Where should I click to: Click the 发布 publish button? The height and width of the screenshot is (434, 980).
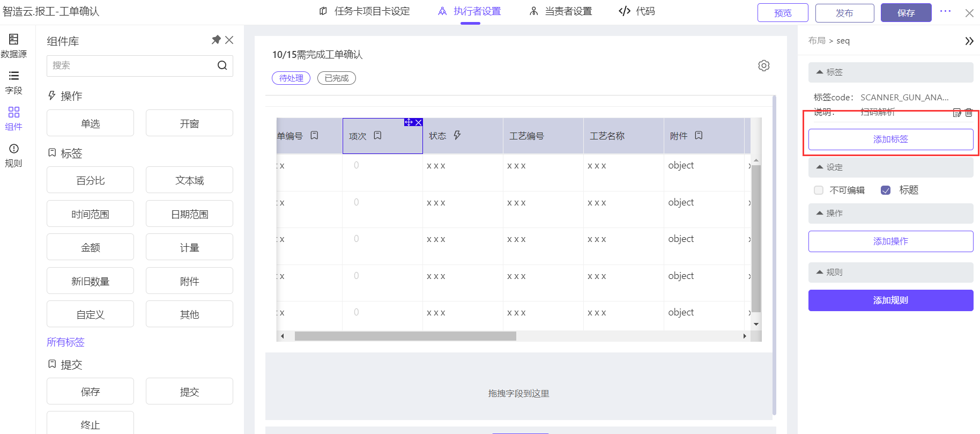pyautogui.click(x=844, y=13)
